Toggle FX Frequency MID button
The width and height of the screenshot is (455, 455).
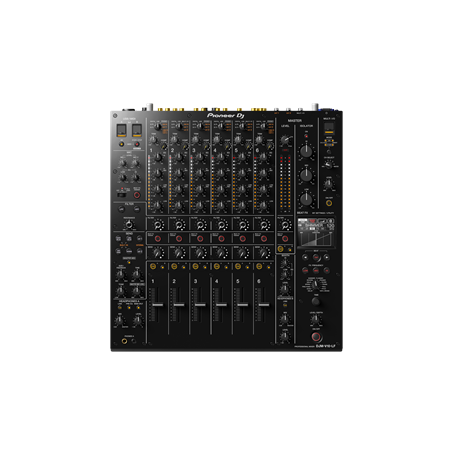[x=316, y=270]
